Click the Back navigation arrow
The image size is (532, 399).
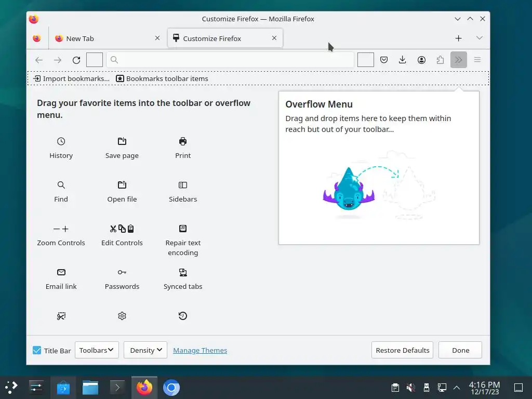click(x=39, y=60)
